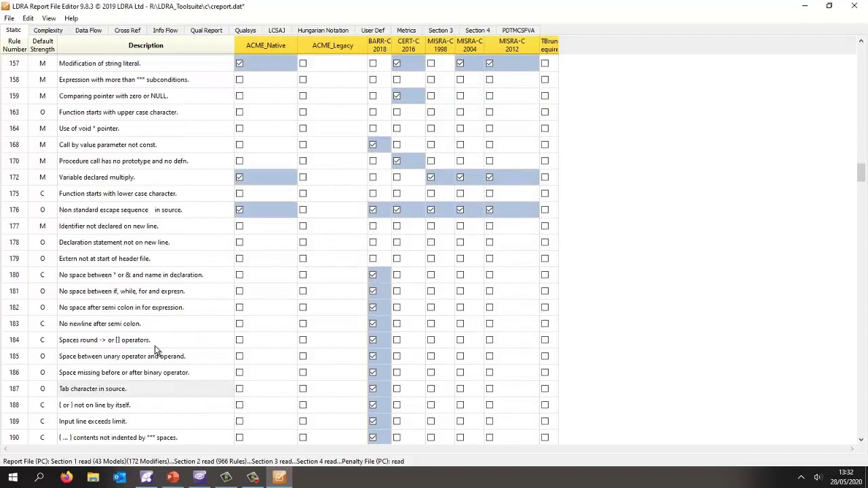Open the taskbar clock showing 13:32

click(846, 477)
